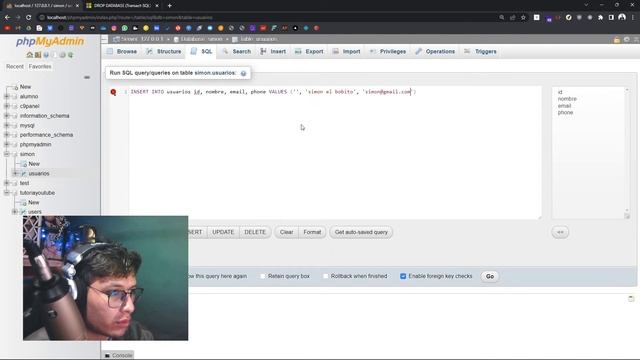This screenshot has height=360, width=640.
Task: Open navigation panel settings icon
Action: point(62,55)
